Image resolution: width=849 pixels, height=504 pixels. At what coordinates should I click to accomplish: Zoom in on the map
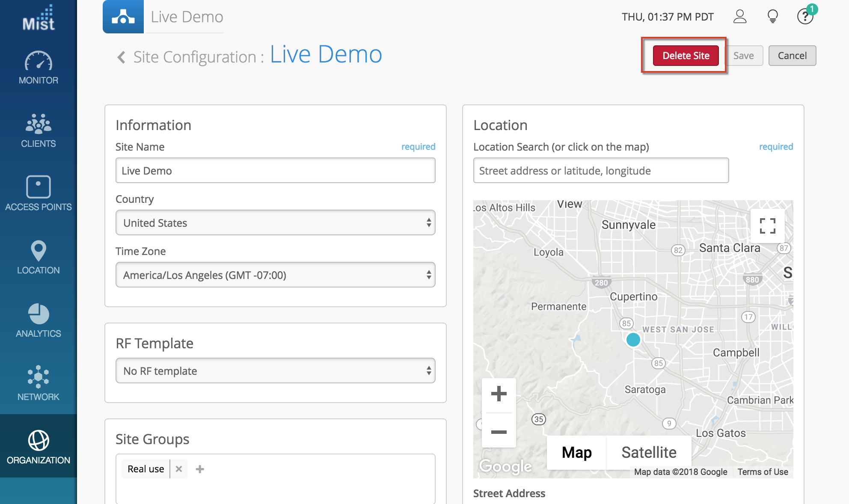(499, 394)
